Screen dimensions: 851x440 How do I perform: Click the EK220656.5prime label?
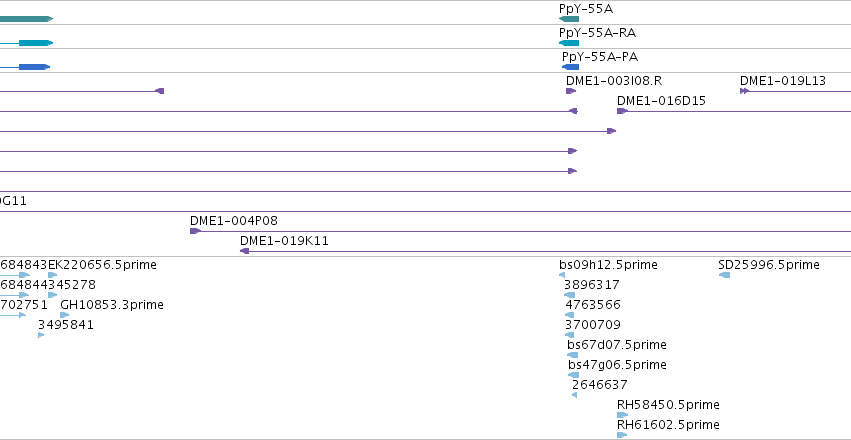tap(103, 265)
